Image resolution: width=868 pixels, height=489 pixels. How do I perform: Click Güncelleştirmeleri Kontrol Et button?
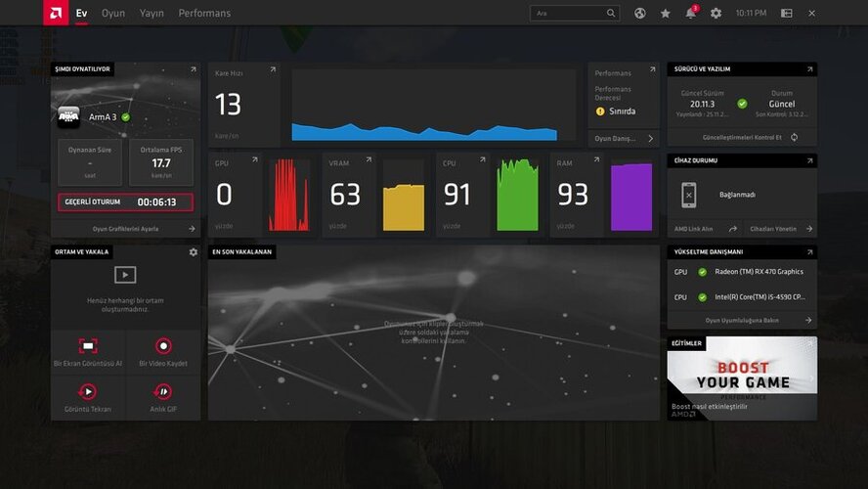[x=742, y=137]
